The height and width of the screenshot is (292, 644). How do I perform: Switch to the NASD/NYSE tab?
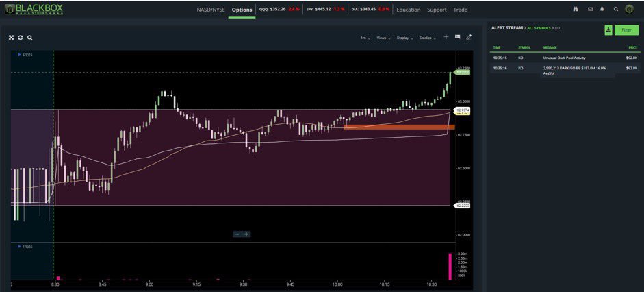click(x=211, y=10)
